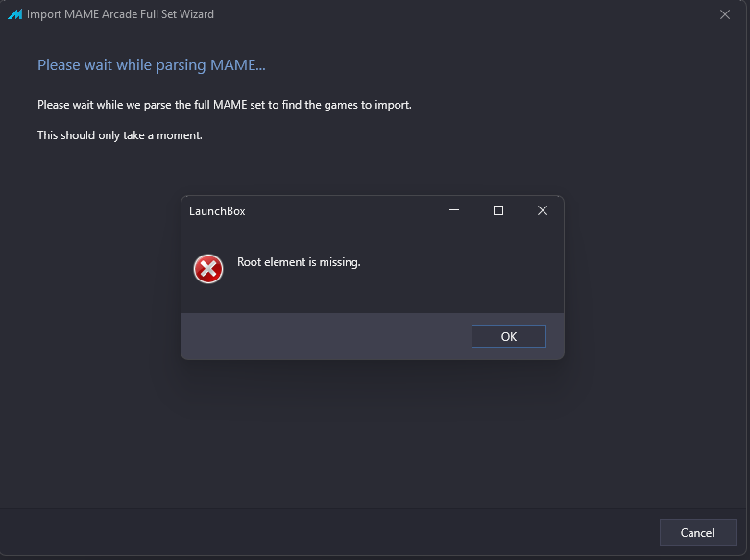Click the red error icon
The height and width of the screenshot is (560, 750).
tap(208, 269)
